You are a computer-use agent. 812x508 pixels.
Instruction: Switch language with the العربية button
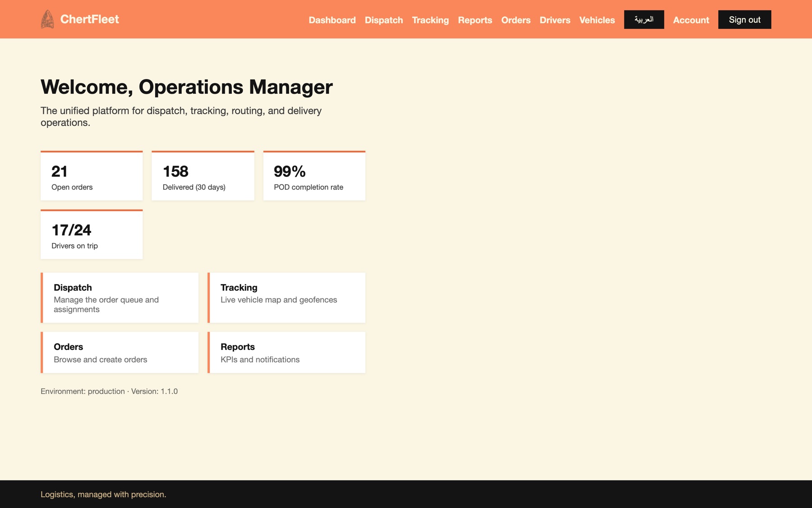point(644,19)
